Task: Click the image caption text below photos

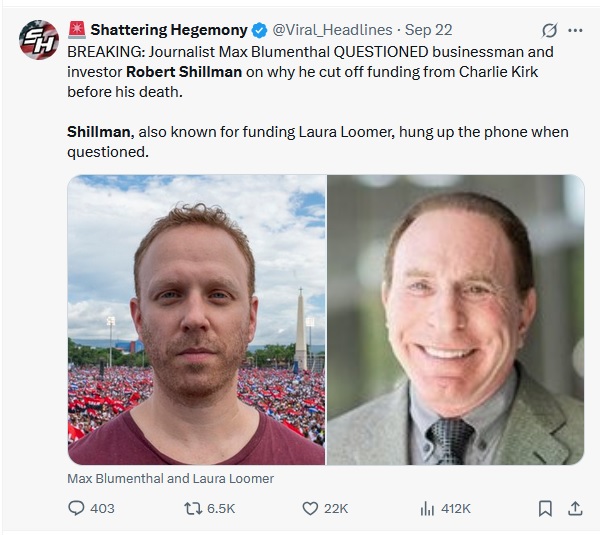Action: [171, 478]
